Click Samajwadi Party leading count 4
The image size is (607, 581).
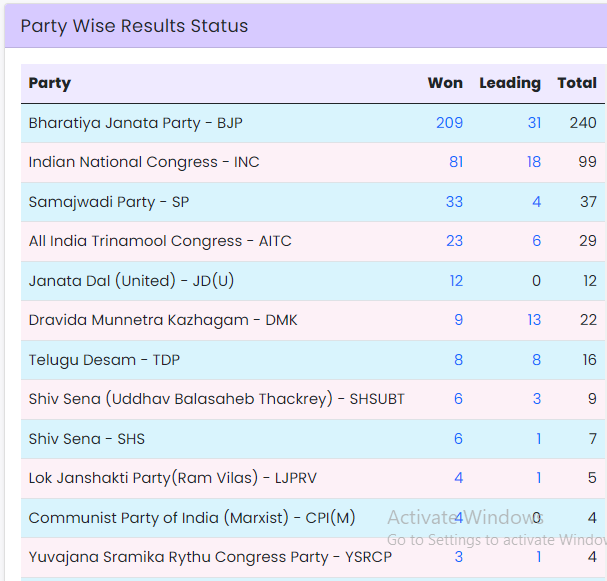tap(536, 202)
